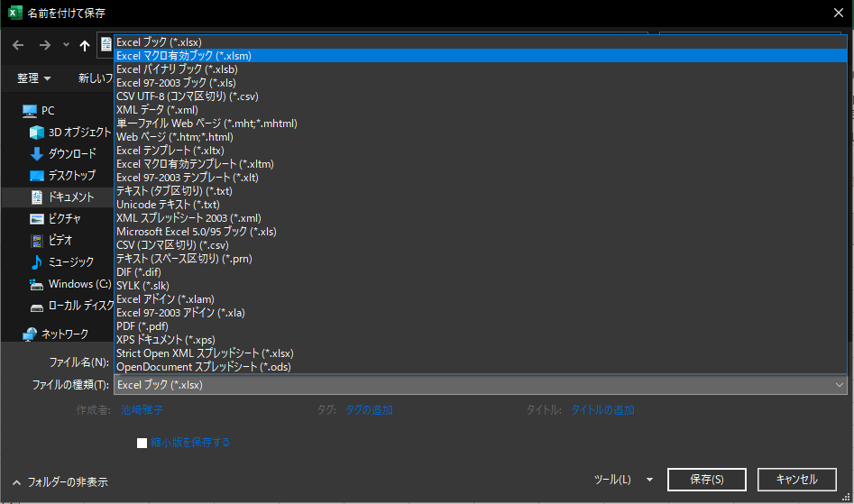Image resolution: width=854 pixels, height=504 pixels.
Task: Choose Excel ブック (*.xlsx) from list
Action: click(x=481, y=41)
